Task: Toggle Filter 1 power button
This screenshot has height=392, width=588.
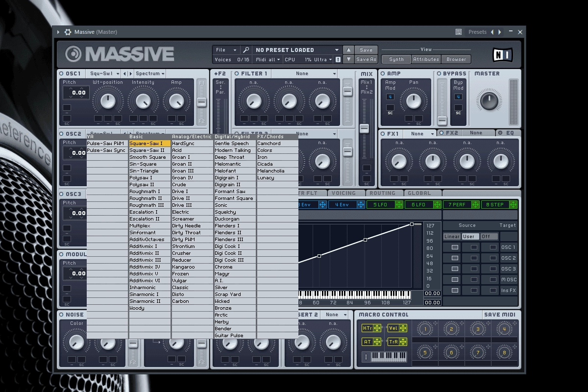Action: [237, 73]
